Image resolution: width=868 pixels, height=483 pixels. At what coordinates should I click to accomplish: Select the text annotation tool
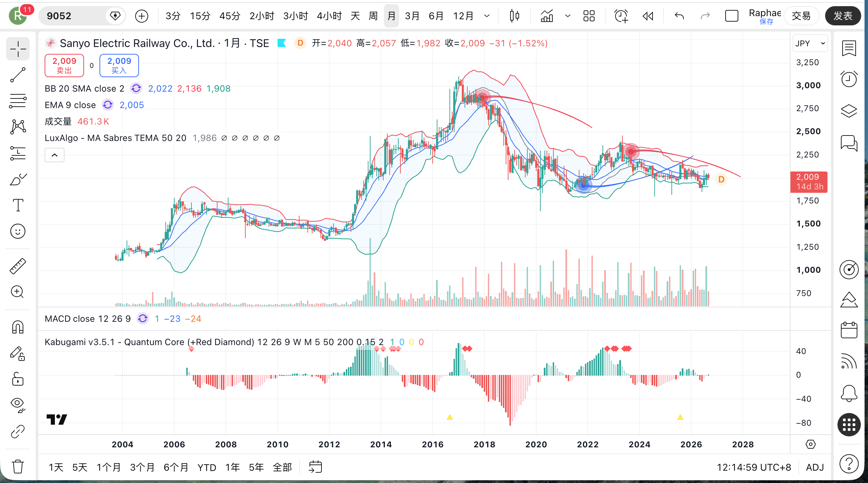18,205
